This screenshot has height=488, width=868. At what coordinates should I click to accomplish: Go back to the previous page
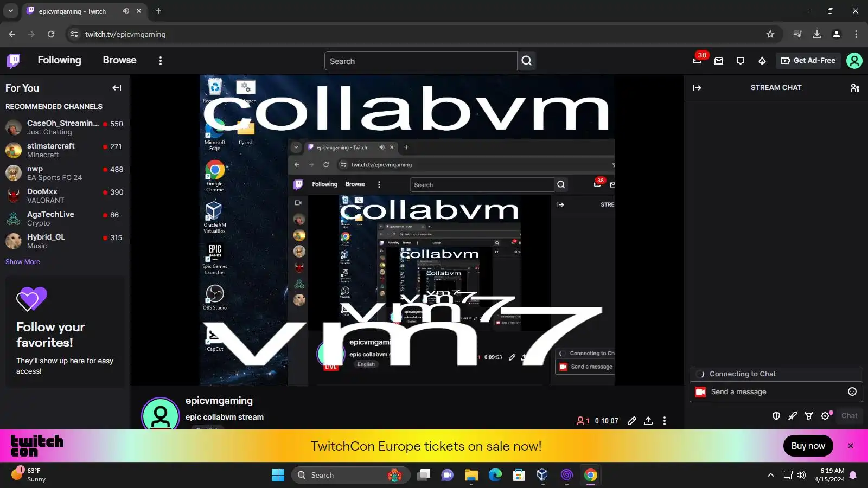12,34
